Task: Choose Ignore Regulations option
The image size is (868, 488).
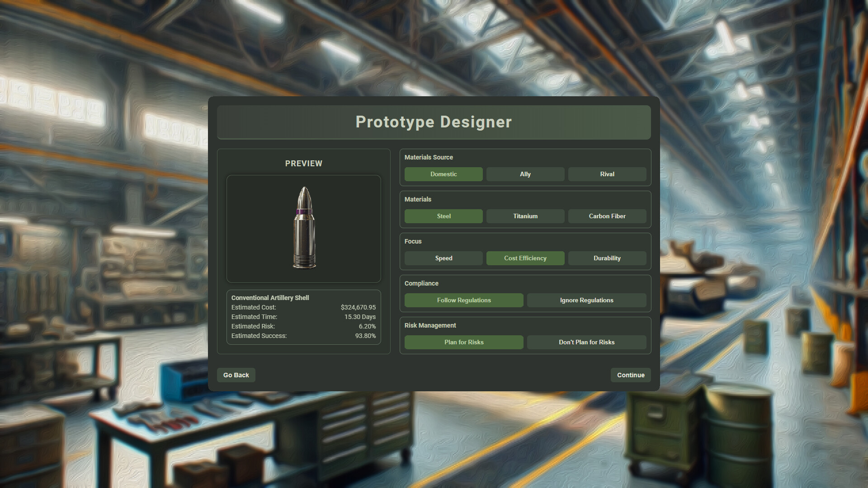Action: click(x=586, y=300)
